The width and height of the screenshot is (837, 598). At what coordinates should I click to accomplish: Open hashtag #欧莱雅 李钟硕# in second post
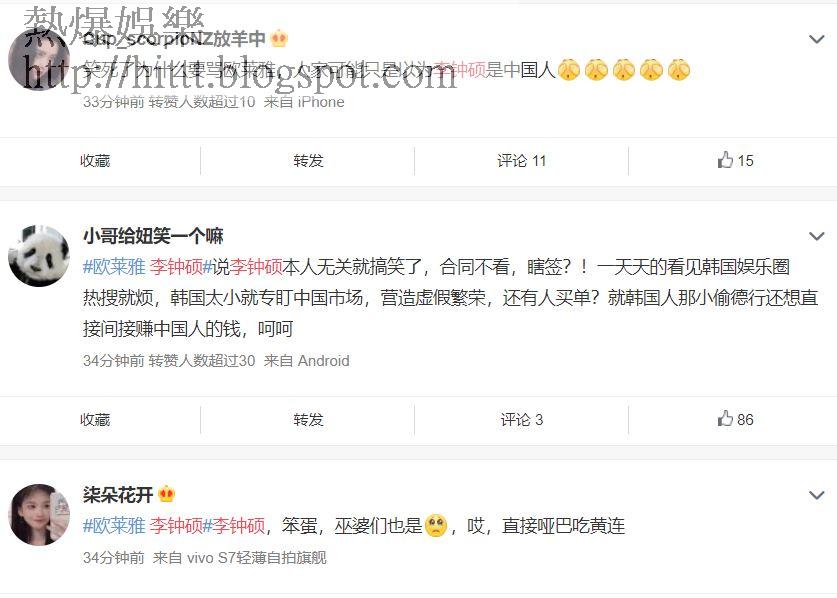click(147, 266)
